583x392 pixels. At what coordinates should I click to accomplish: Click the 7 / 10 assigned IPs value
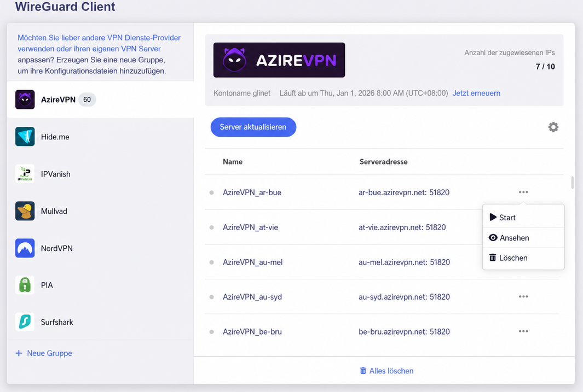click(x=545, y=67)
